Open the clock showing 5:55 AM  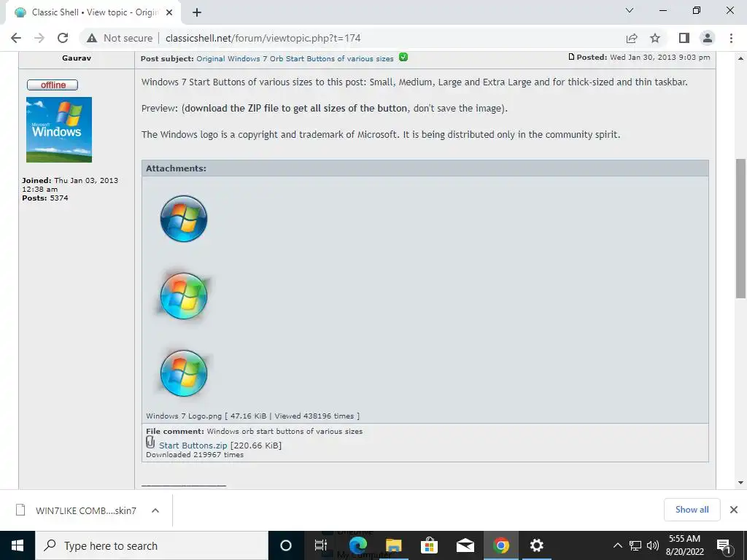[684, 545]
